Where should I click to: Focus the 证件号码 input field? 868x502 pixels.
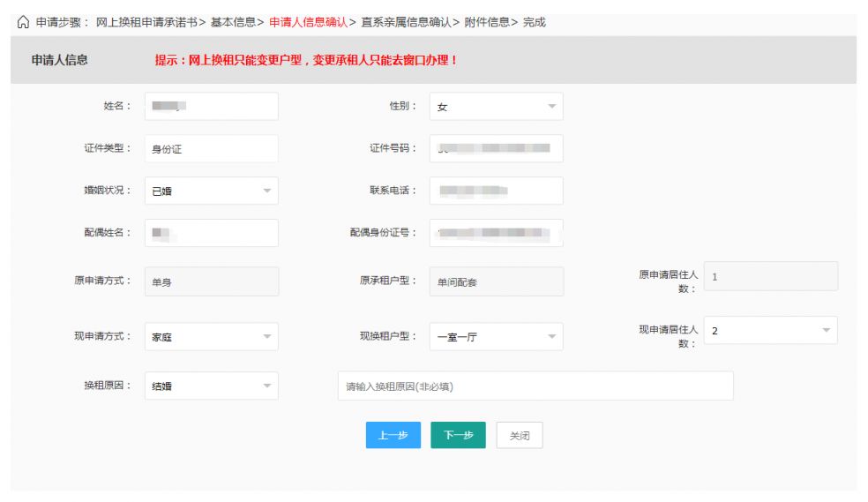[496, 148]
